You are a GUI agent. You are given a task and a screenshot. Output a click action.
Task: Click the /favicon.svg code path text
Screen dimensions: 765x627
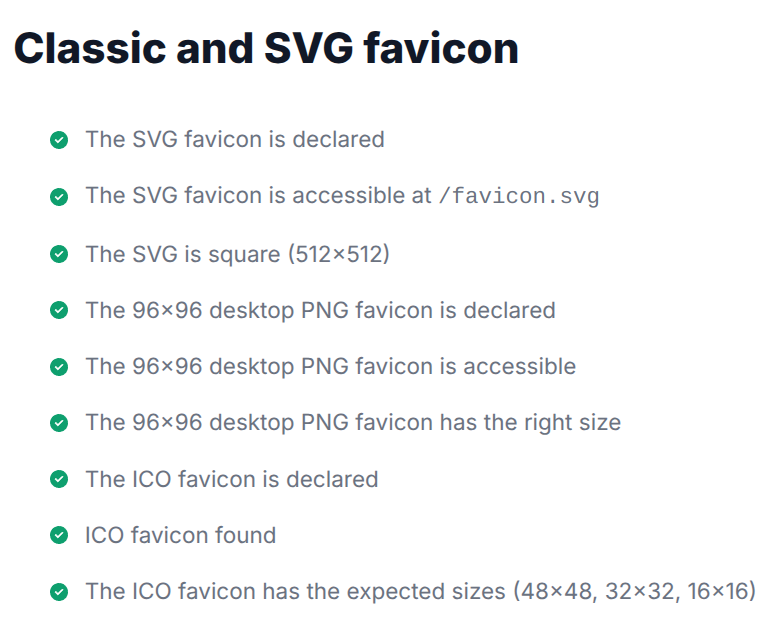519,196
